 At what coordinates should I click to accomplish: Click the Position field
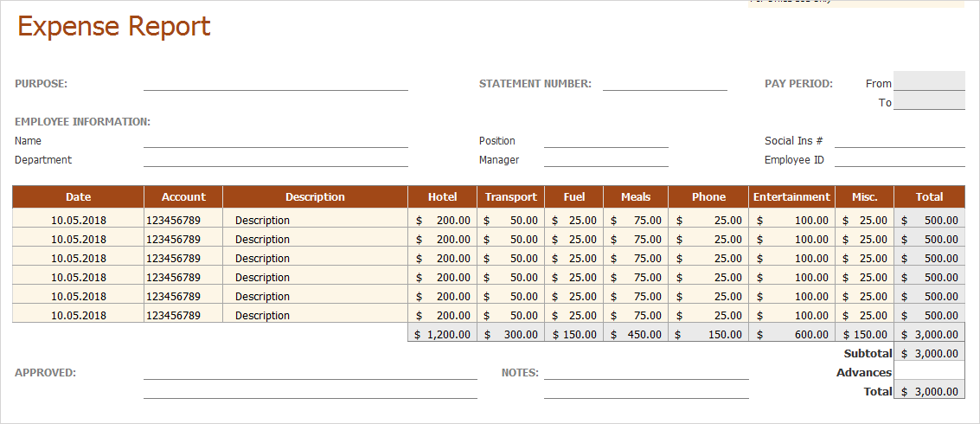click(605, 140)
